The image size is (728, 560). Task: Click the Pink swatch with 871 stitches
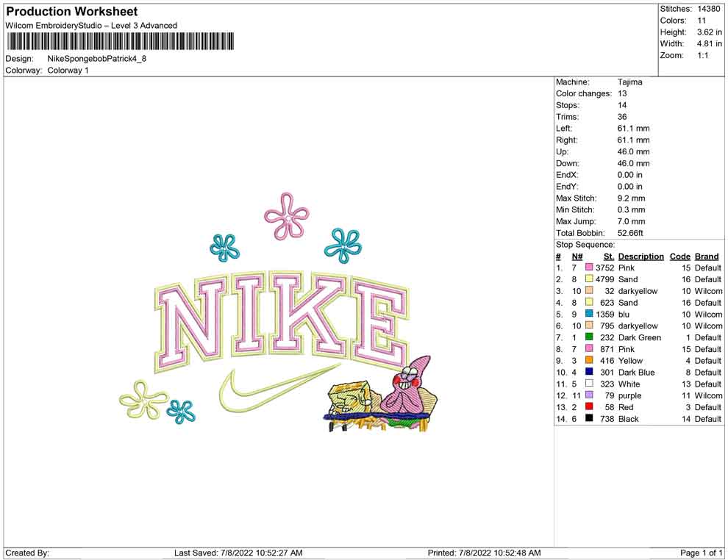tap(589, 348)
